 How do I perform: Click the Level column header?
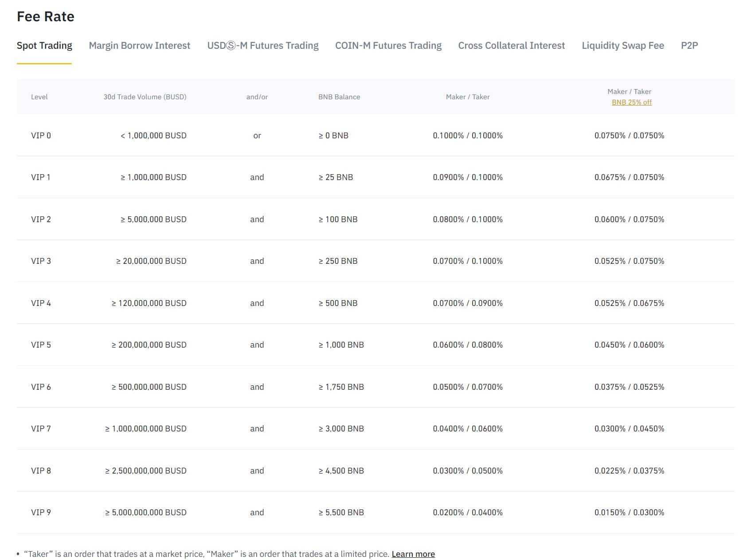click(39, 97)
